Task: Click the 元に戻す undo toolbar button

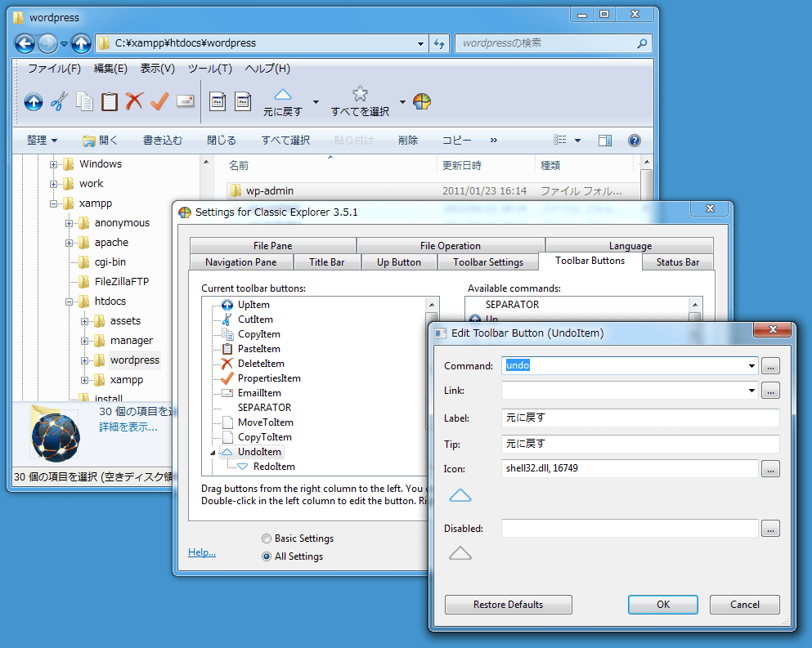Action: pos(283,102)
